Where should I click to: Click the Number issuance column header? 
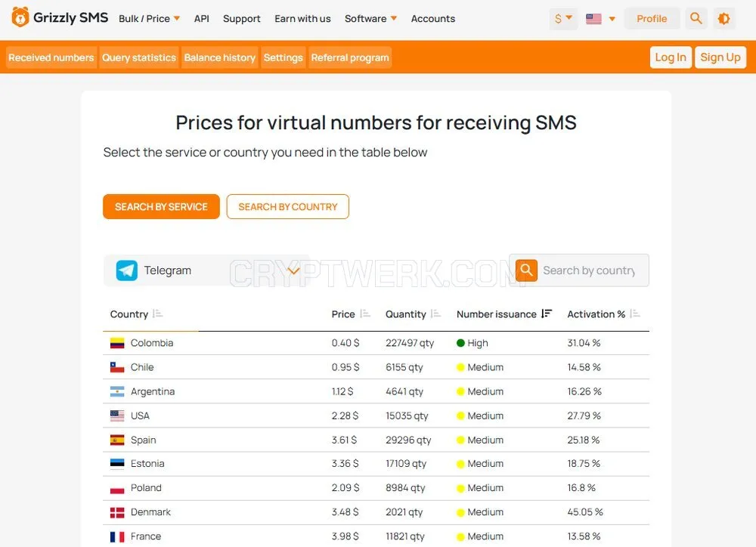(496, 314)
